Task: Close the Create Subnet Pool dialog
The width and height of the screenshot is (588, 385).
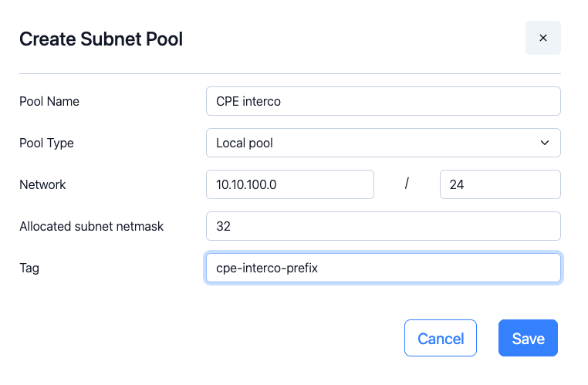Action: (542, 38)
